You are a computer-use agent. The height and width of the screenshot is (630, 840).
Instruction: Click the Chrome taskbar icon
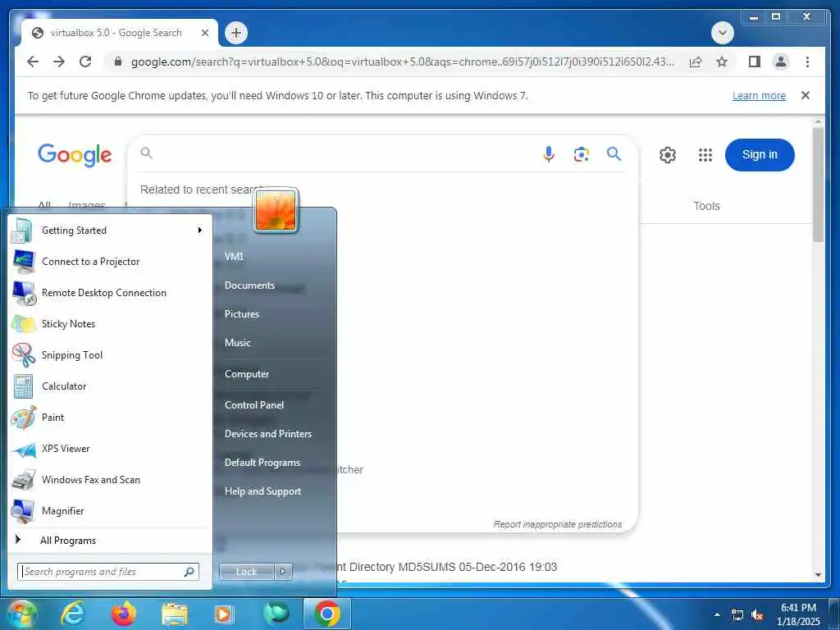tap(326, 614)
